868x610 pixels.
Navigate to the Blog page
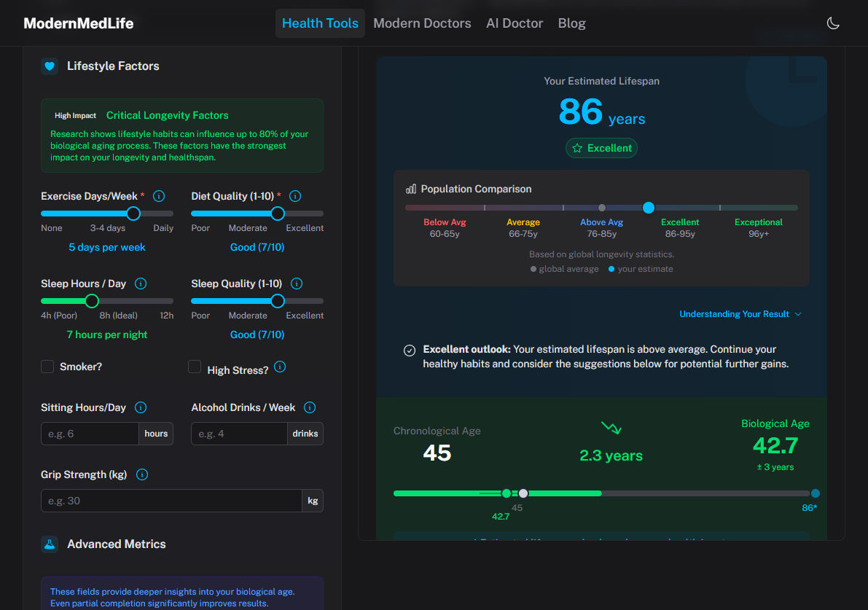(571, 23)
